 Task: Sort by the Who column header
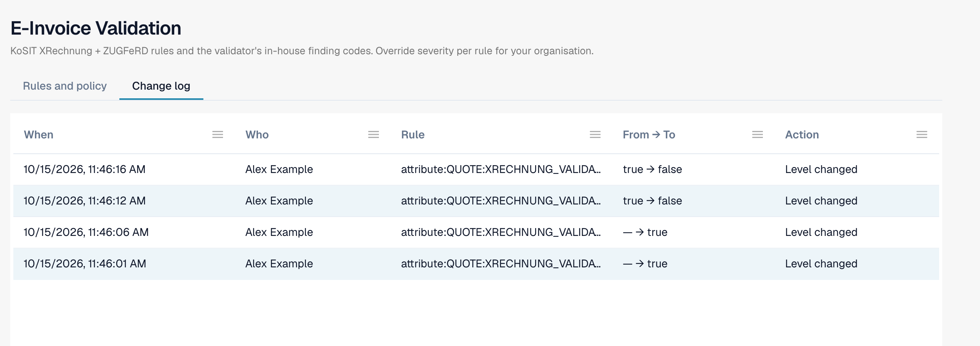tap(257, 135)
